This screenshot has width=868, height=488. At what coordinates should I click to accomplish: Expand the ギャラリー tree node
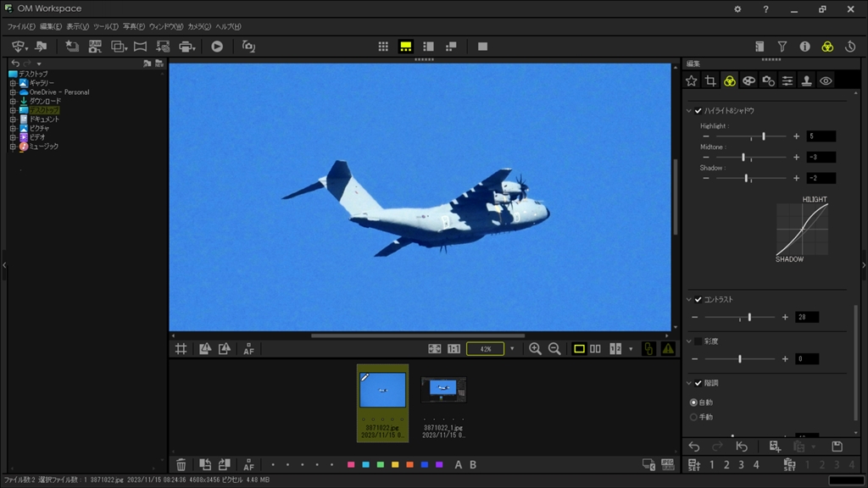pyautogui.click(x=13, y=83)
